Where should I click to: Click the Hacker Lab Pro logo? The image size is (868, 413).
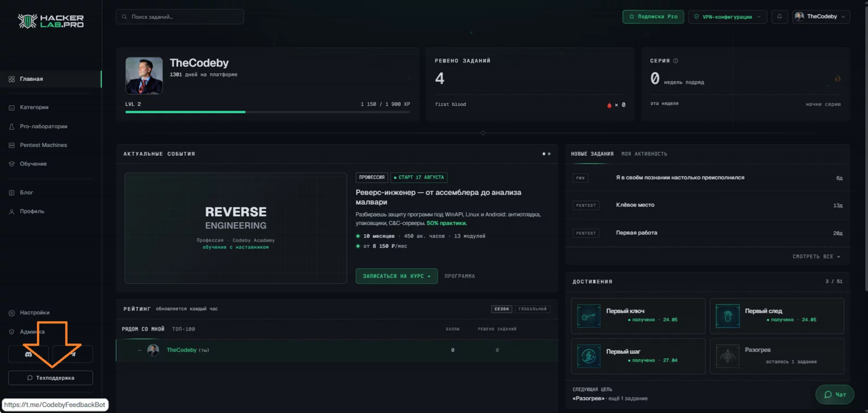50,21
